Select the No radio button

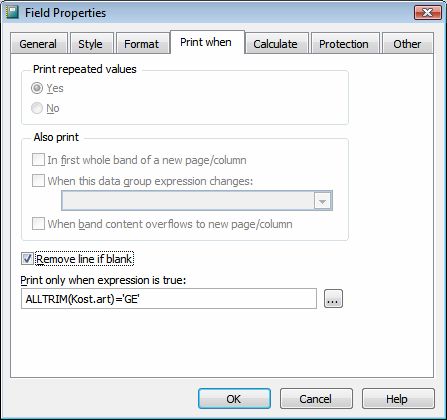click(x=37, y=108)
